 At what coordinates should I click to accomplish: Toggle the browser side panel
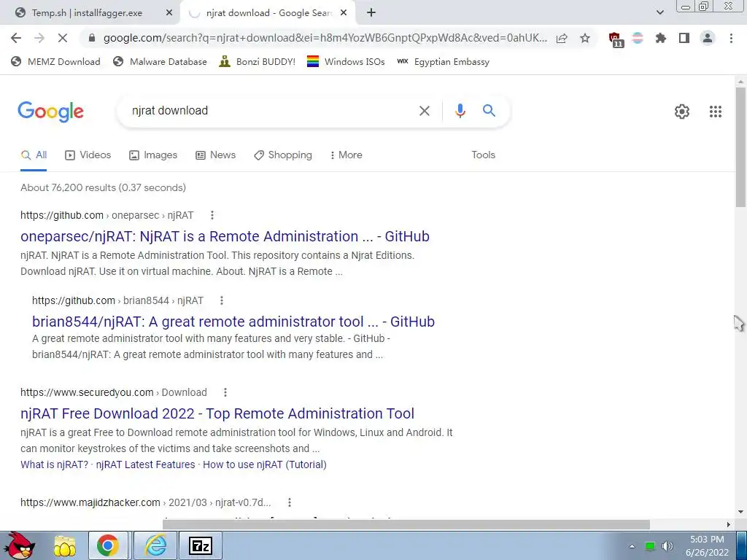pyautogui.click(x=684, y=38)
